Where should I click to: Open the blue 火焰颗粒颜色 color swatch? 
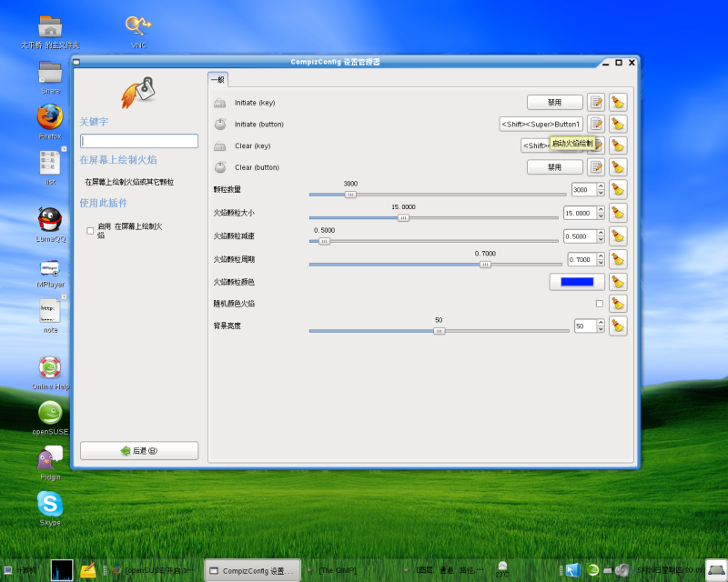tap(577, 282)
